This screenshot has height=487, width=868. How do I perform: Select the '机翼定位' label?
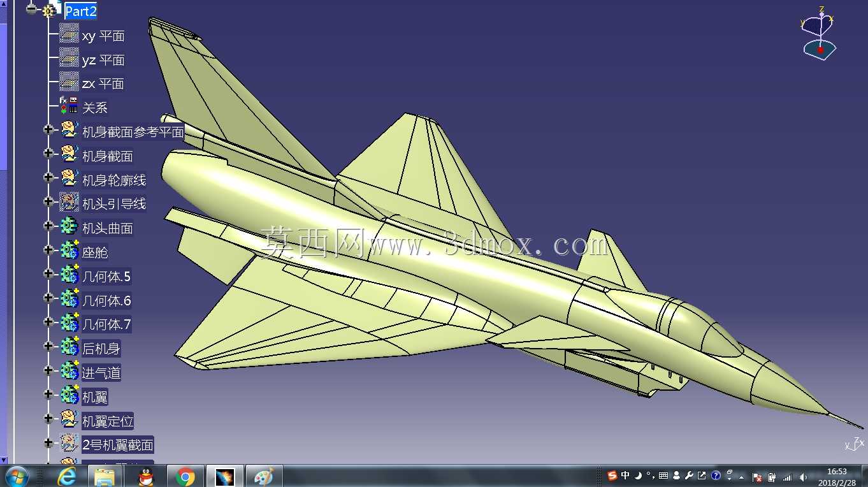pos(108,421)
